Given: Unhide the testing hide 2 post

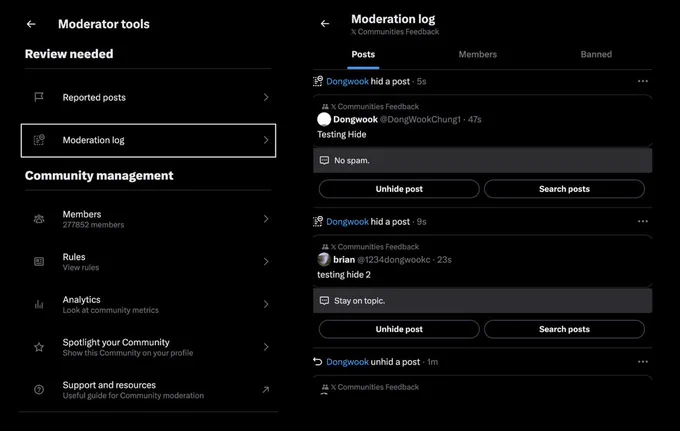Looking at the screenshot, I should tap(399, 329).
